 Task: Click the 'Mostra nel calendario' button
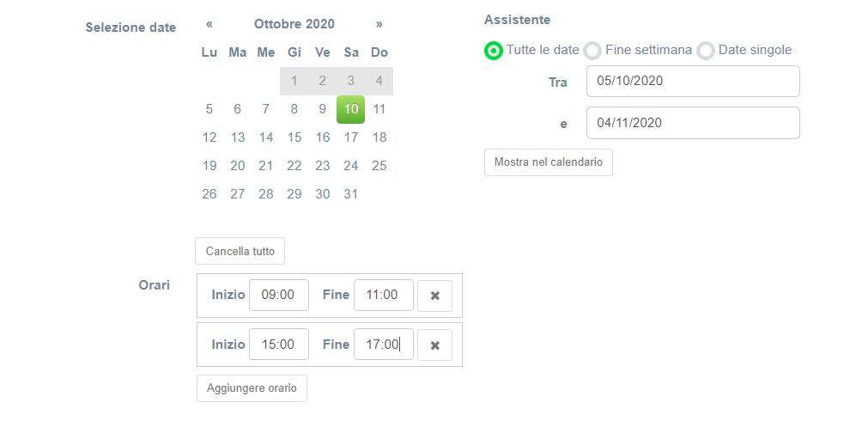[548, 162]
